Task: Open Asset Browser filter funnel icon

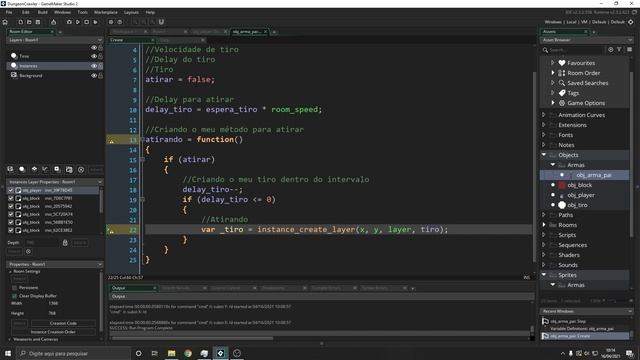Action: [619, 50]
